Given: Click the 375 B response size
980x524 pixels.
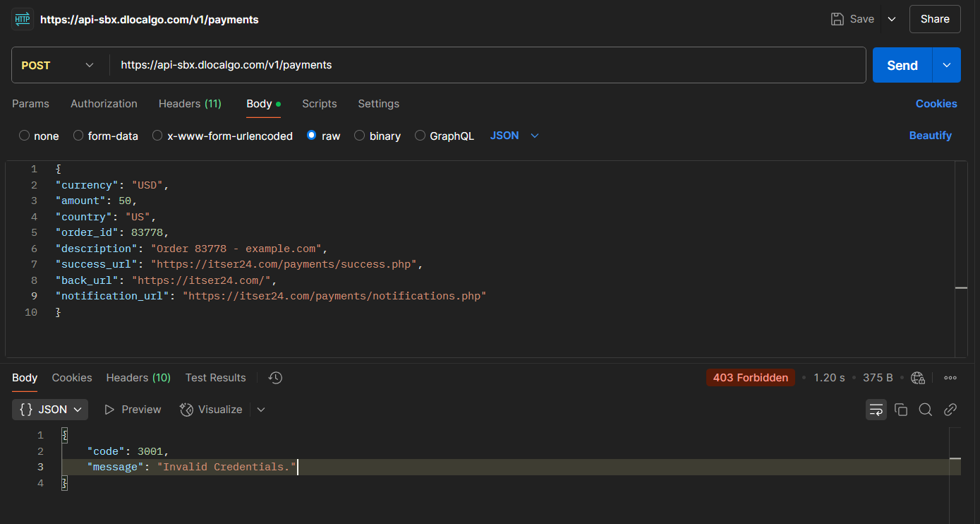Looking at the screenshot, I should click(878, 378).
